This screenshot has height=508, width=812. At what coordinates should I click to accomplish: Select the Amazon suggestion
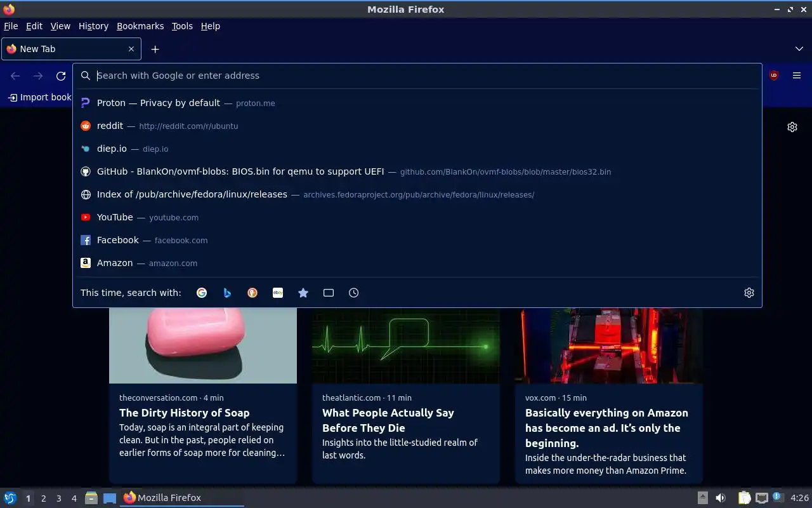(x=417, y=263)
